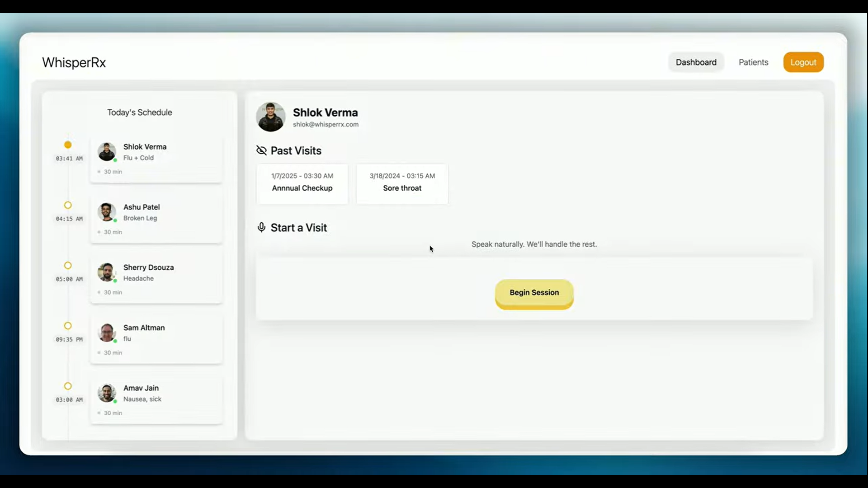Click the WhisperRx logo text
Image resolution: width=868 pixels, height=488 pixels.
click(74, 62)
